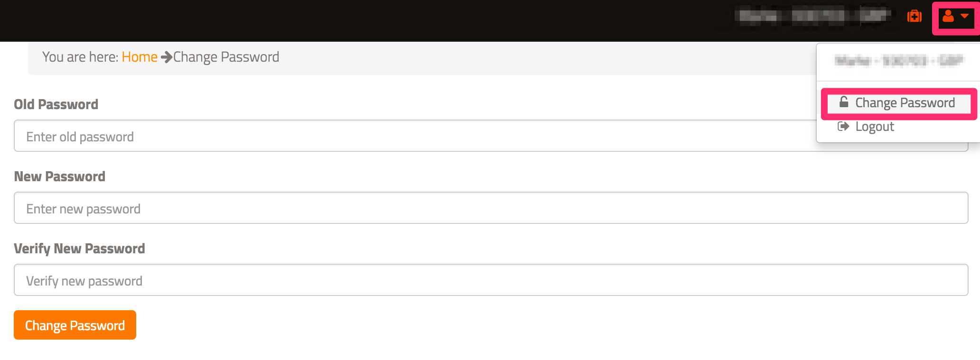
Task: Click the Verify New Password label
Action: pos(79,249)
